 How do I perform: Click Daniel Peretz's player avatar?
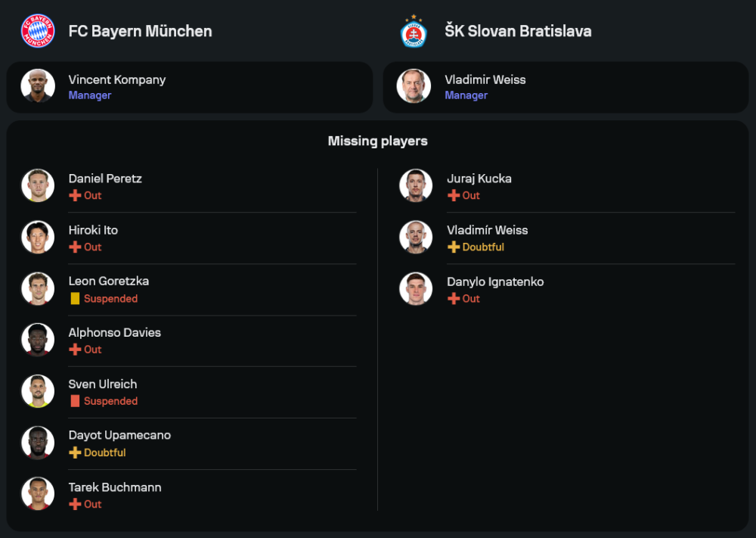coord(38,185)
